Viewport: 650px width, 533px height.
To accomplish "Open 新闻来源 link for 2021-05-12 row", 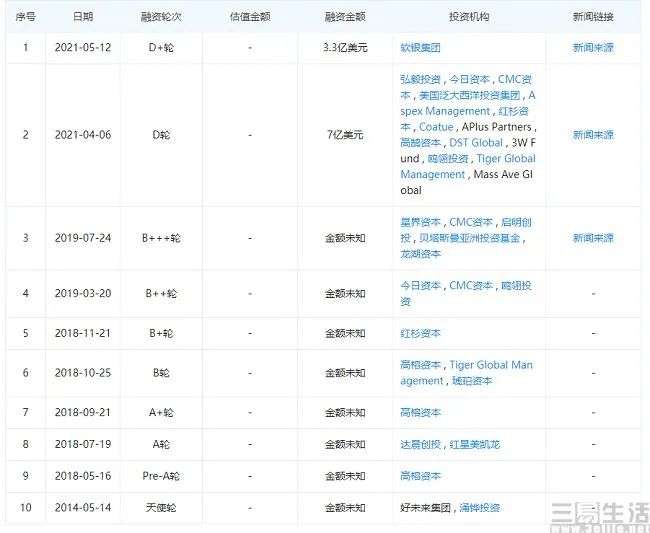I will pyautogui.click(x=593, y=48).
